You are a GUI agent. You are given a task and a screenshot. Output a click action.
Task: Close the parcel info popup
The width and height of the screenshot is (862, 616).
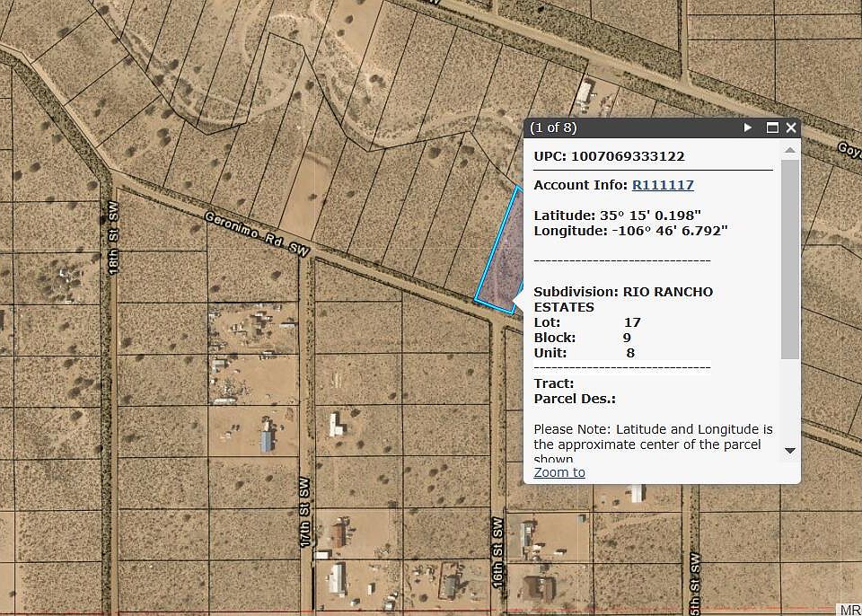tap(790, 128)
